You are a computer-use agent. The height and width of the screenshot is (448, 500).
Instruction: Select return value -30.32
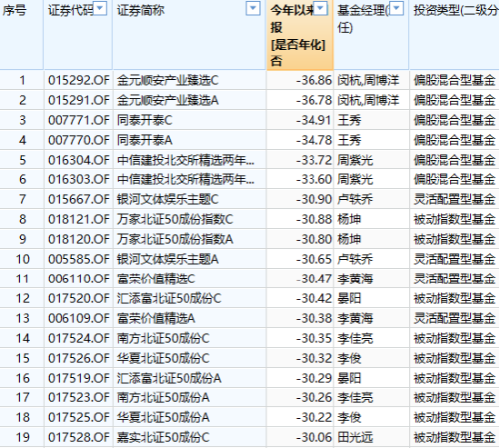click(x=314, y=358)
